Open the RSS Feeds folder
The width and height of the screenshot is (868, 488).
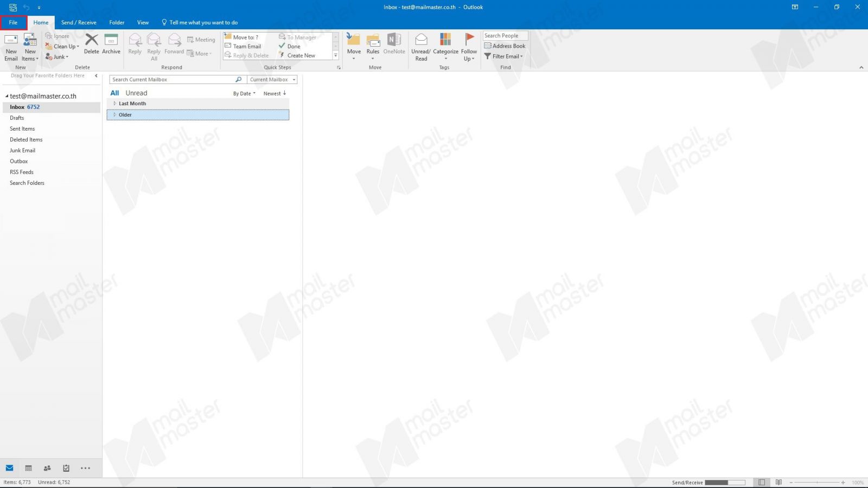coord(22,172)
